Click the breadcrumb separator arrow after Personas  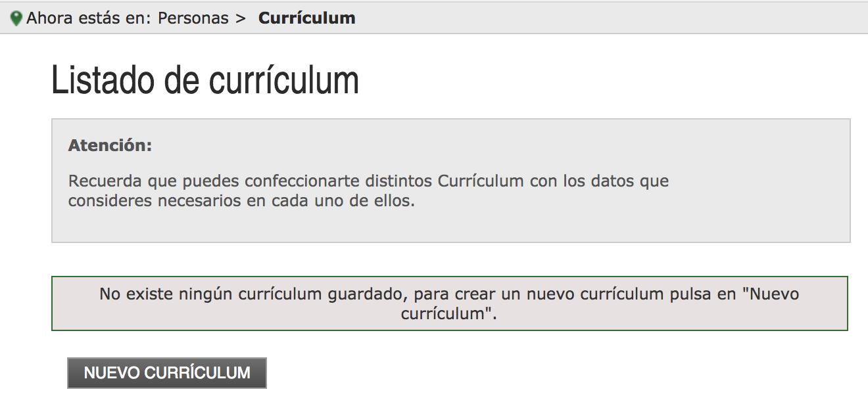click(x=240, y=18)
